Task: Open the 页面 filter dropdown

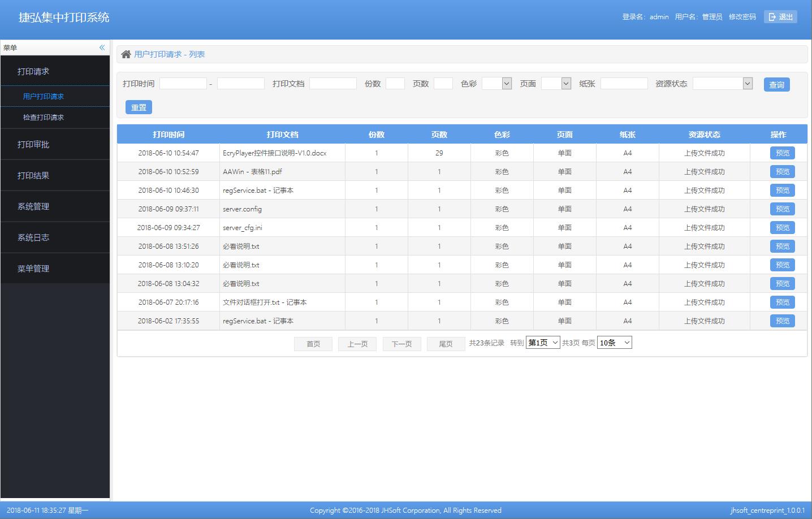Action: click(x=556, y=84)
